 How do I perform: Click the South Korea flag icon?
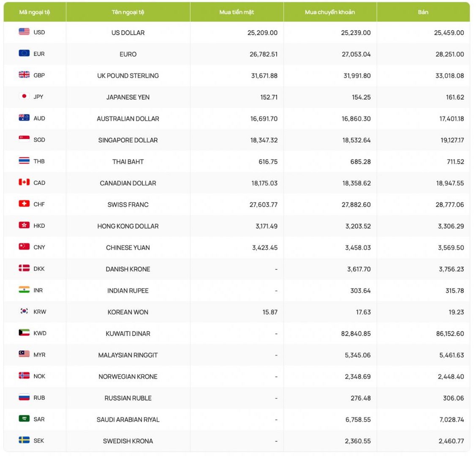click(24, 311)
